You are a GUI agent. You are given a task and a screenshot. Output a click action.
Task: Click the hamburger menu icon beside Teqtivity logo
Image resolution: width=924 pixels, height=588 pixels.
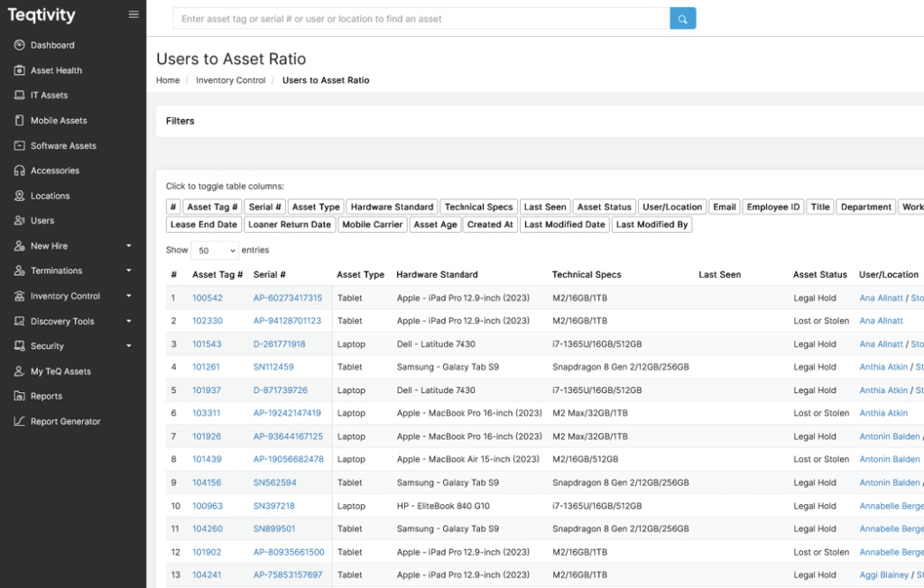[x=134, y=14]
